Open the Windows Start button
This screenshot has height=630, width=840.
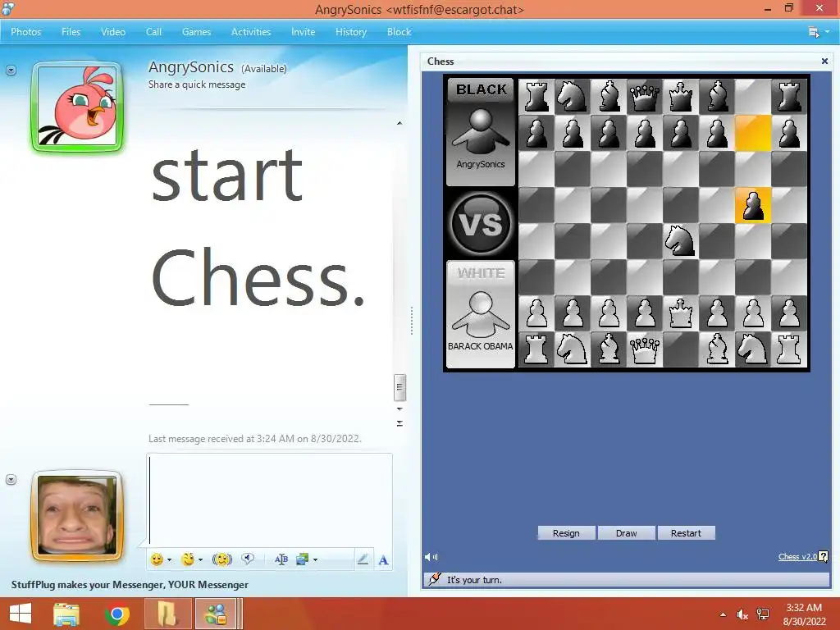point(21,614)
